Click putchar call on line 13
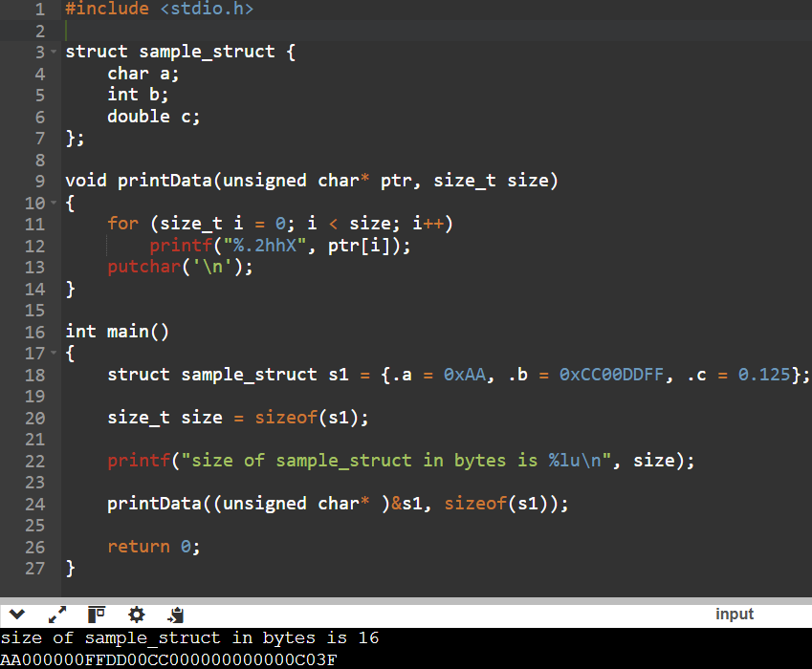 180,267
